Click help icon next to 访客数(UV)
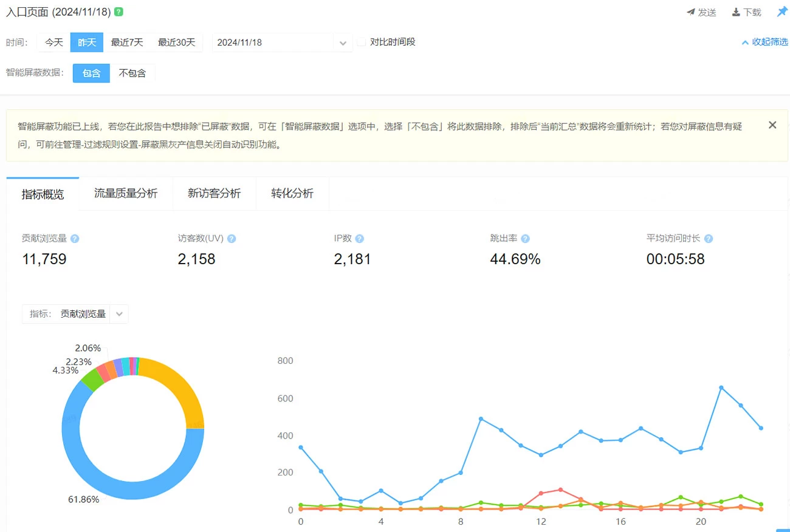This screenshot has height=532, width=790. (232, 239)
